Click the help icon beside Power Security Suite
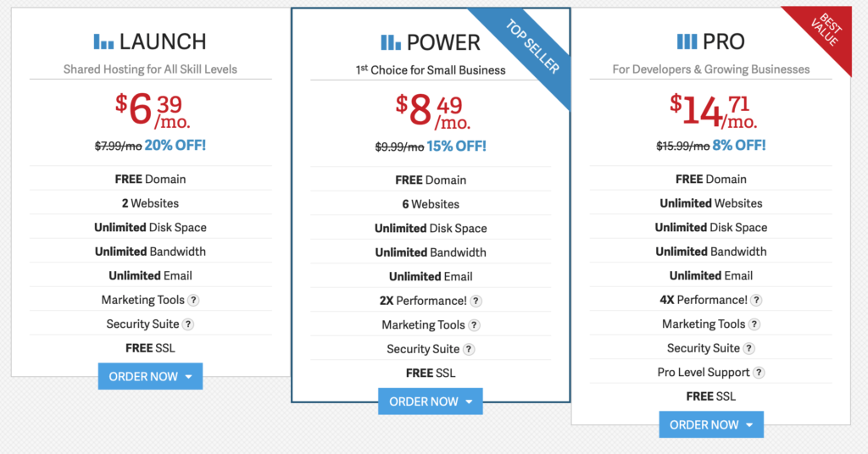The image size is (868, 454). [469, 349]
